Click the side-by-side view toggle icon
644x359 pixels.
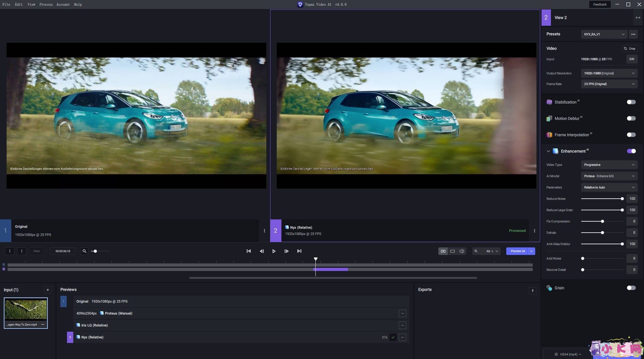[x=443, y=251]
